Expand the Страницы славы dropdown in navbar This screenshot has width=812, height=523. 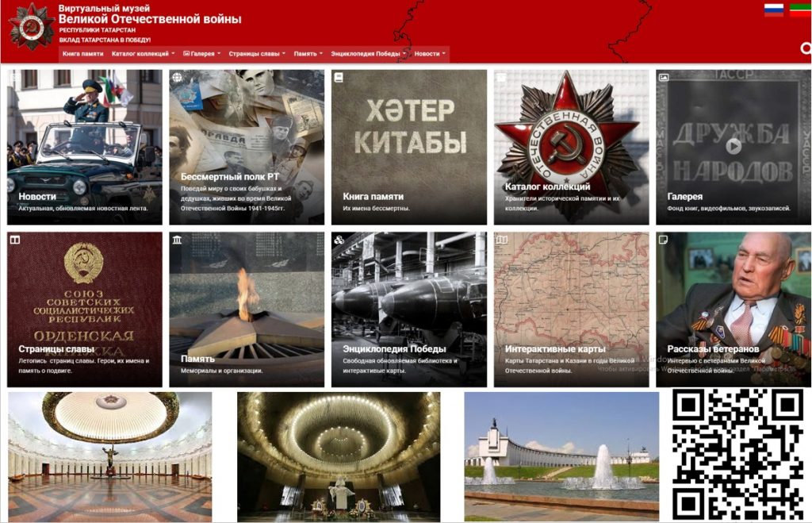pos(257,54)
